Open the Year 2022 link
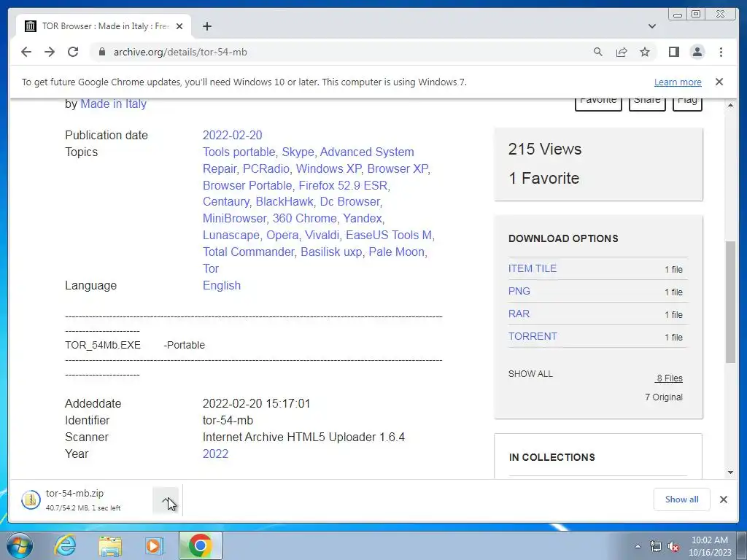The image size is (747, 560). (x=215, y=454)
